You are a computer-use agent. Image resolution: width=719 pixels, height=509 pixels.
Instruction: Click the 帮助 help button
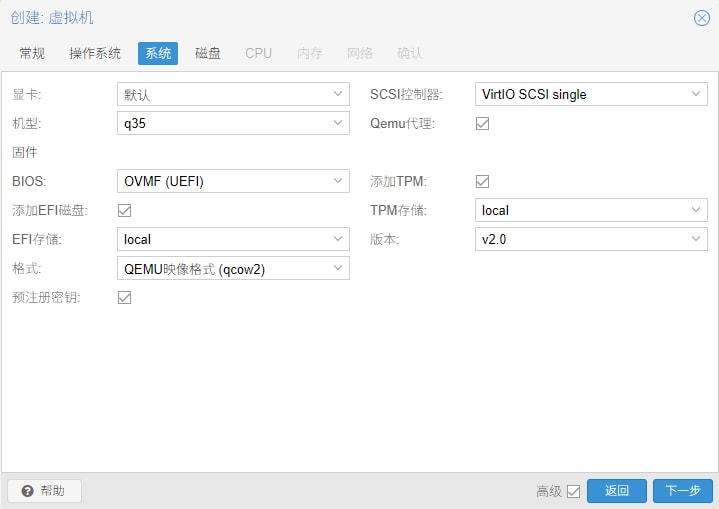coord(44,491)
